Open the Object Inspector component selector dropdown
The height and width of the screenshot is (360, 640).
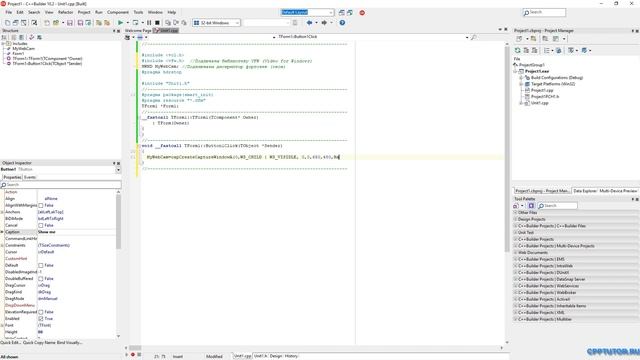(118, 169)
